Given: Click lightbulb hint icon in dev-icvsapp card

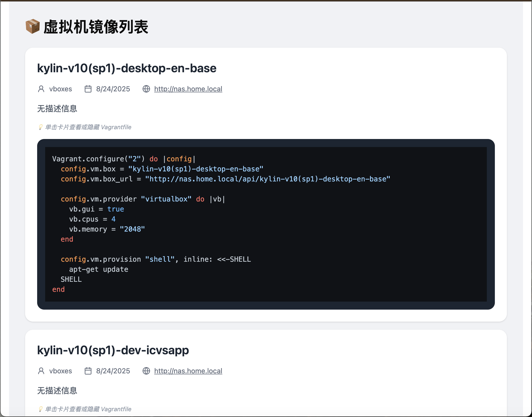Looking at the screenshot, I should point(40,409).
